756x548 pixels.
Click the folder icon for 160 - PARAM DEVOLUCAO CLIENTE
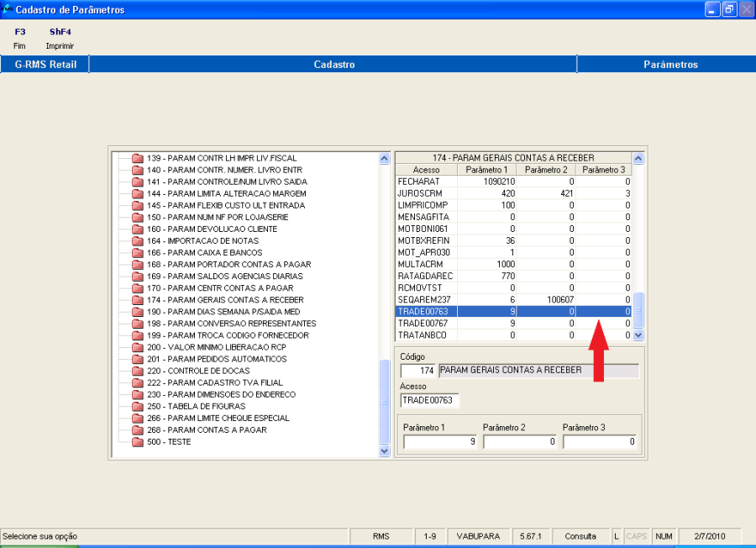[138, 229]
